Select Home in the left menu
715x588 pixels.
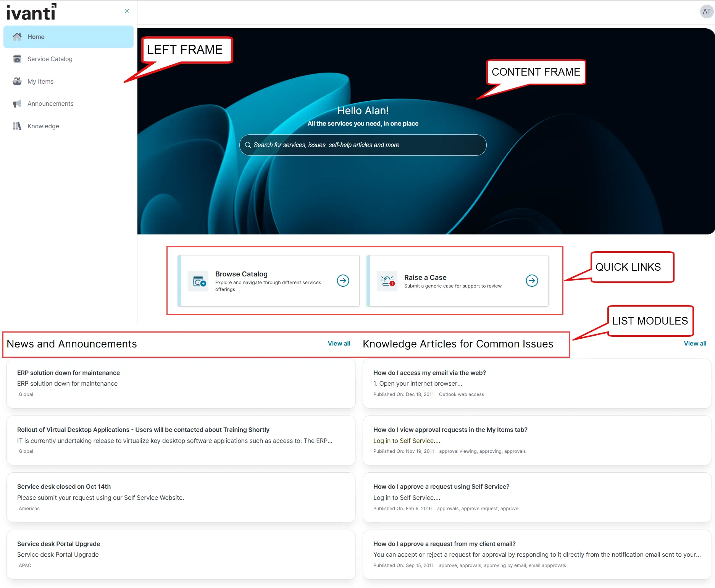(x=68, y=37)
